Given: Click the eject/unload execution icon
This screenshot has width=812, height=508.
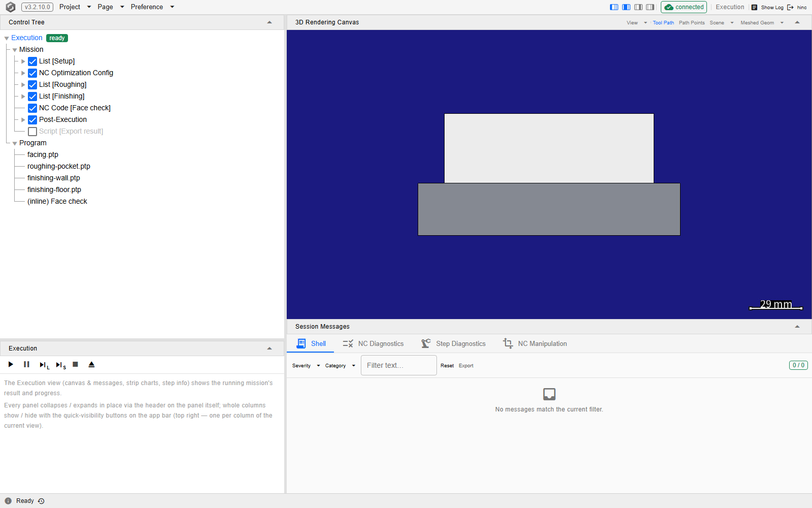Looking at the screenshot, I should (91, 364).
